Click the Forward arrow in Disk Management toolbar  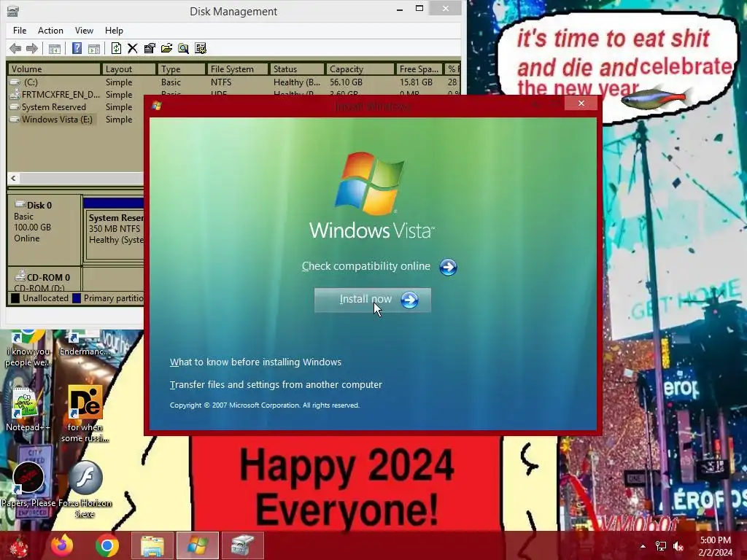click(x=32, y=48)
